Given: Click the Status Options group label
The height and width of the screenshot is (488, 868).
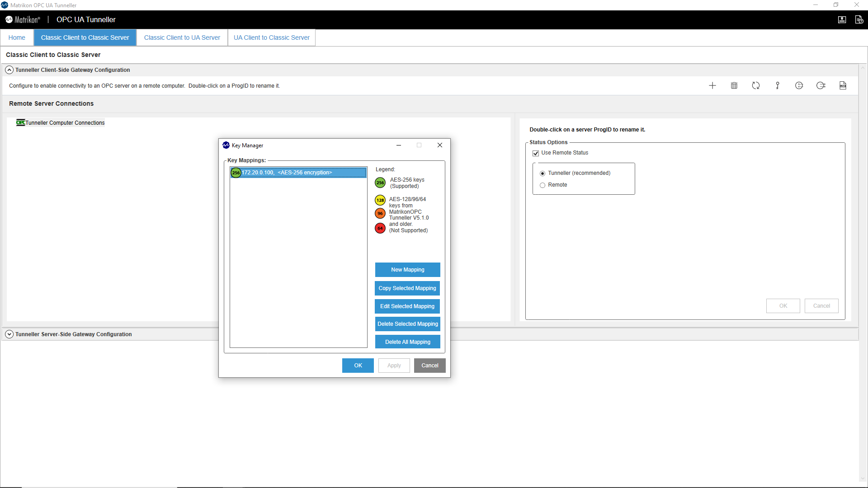Looking at the screenshot, I should [548, 142].
